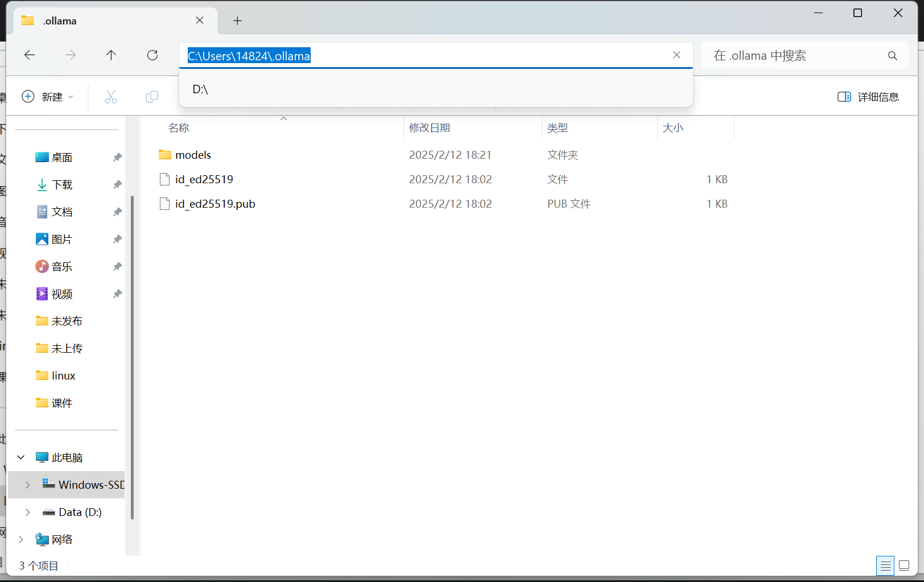Switch to details list view
Image resolution: width=924 pixels, height=582 pixels.
pos(885,566)
